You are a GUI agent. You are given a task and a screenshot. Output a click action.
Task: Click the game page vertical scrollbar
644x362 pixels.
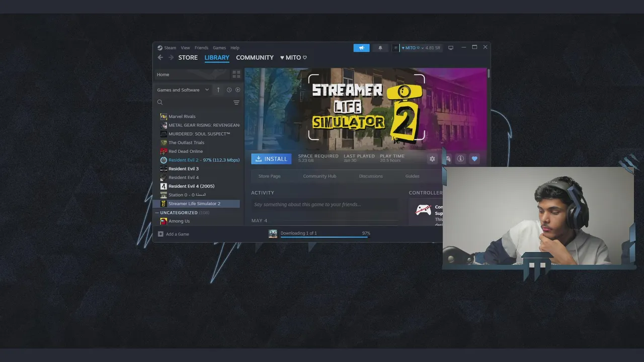[489, 74]
